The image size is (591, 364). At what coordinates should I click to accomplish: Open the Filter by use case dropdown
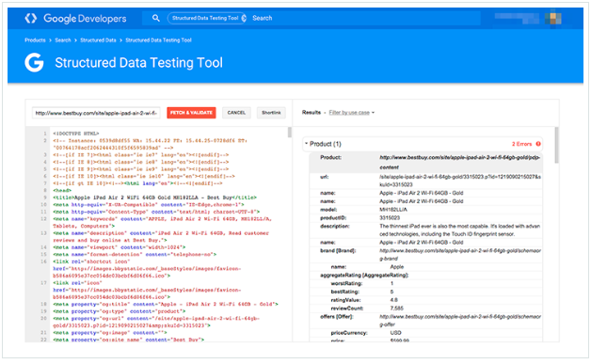pos(351,112)
